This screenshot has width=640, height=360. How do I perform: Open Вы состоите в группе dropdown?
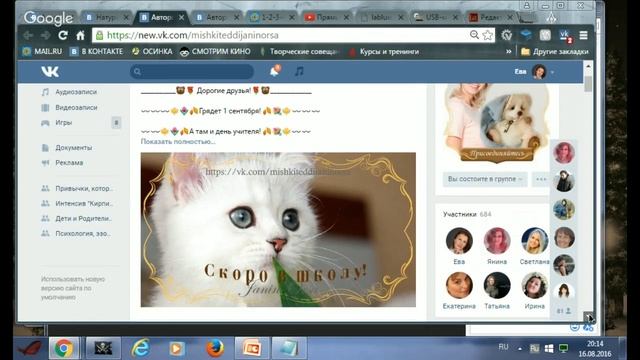(x=485, y=179)
